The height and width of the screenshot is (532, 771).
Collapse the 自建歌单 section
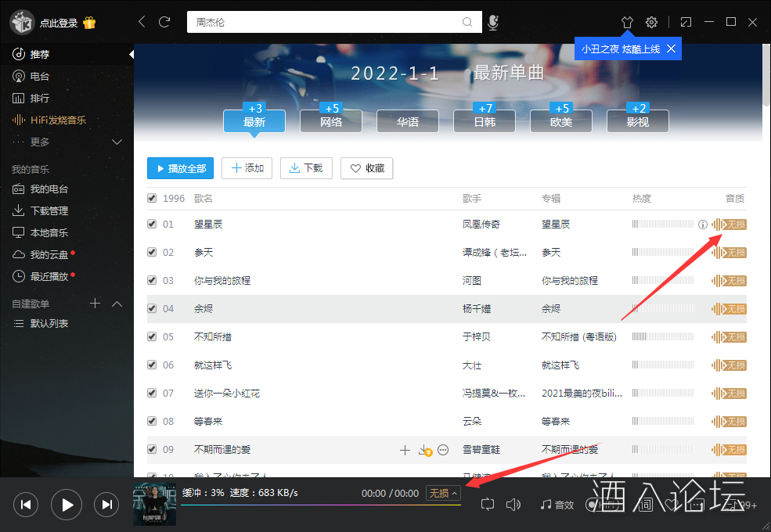(x=117, y=304)
